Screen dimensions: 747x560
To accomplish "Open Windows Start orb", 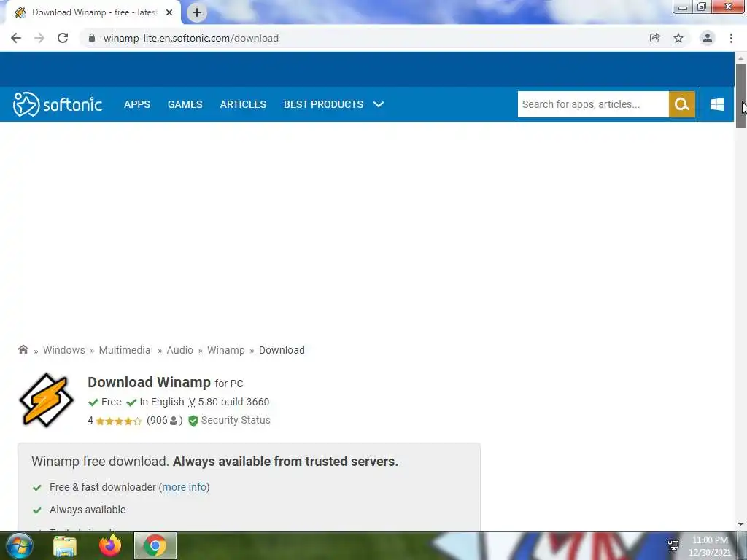I will (x=20, y=545).
